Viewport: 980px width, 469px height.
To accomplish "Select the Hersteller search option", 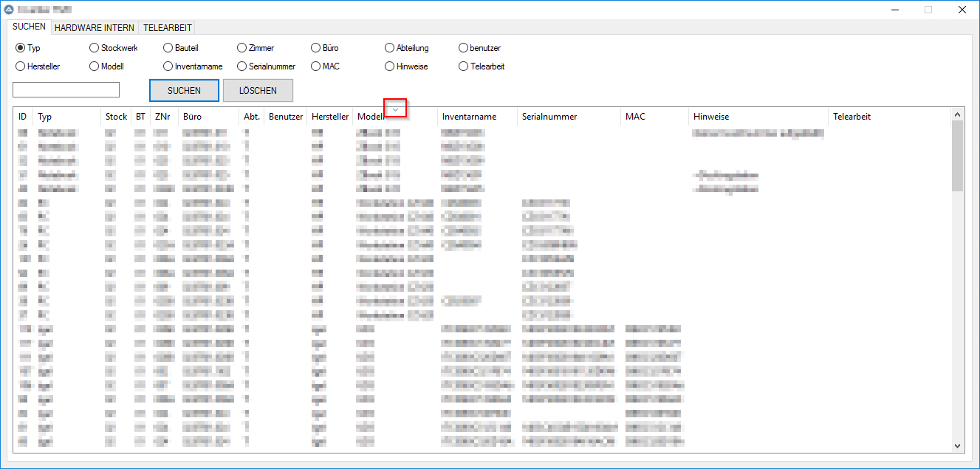I will coord(21,66).
